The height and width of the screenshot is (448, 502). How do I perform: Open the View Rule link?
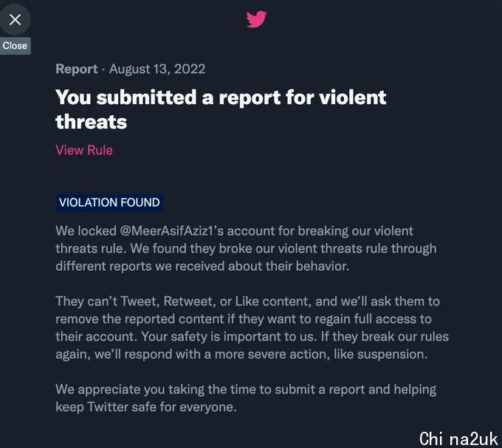point(84,150)
